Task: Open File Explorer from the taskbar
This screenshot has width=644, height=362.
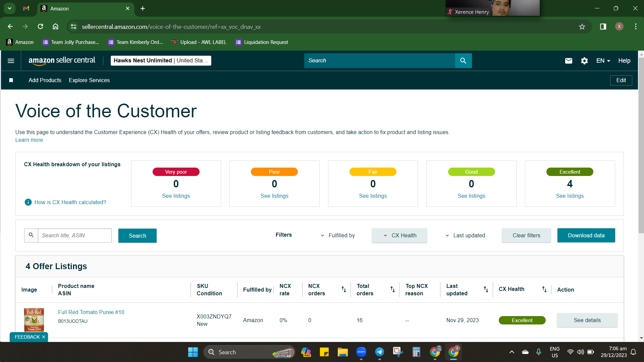Action: pyautogui.click(x=342, y=352)
